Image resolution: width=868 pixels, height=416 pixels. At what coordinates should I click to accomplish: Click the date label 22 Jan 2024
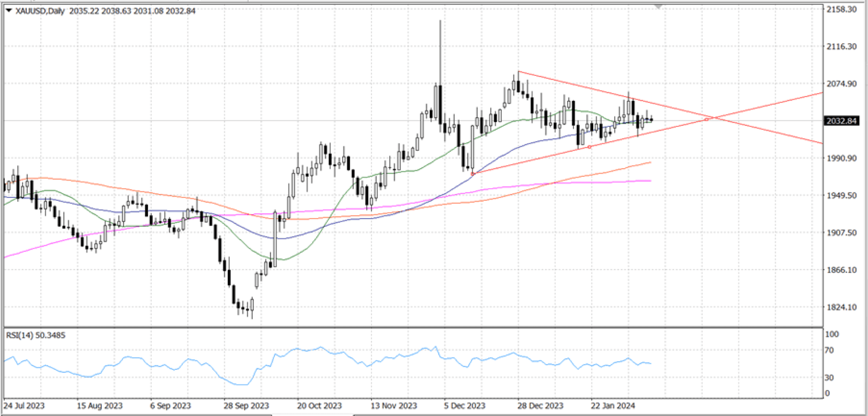coord(613,406)
